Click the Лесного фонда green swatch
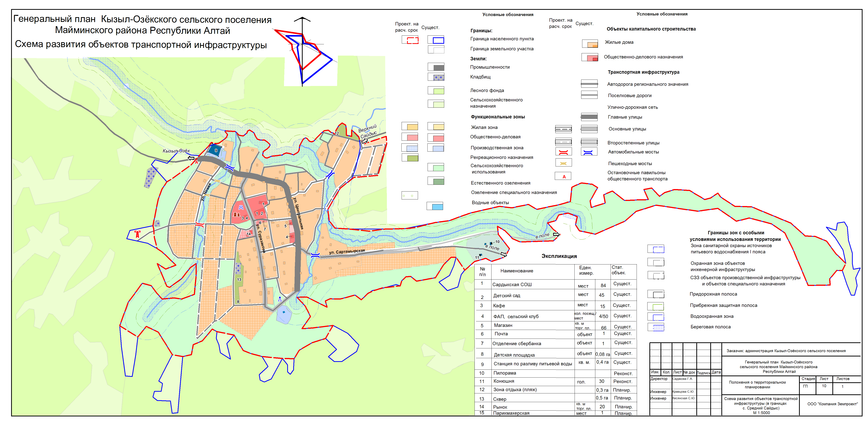868x423 pixels. tap(436, 90)
